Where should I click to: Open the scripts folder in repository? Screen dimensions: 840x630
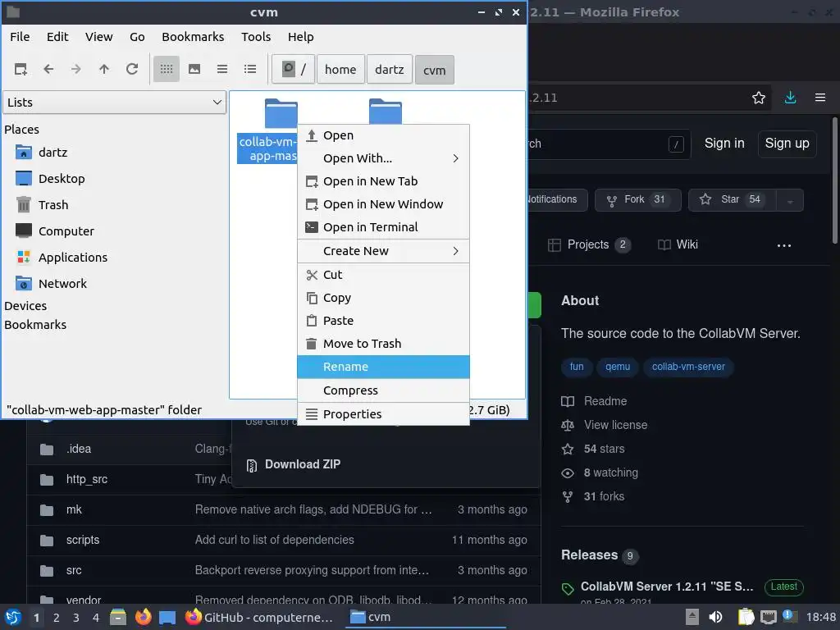[x=83, y=540]
